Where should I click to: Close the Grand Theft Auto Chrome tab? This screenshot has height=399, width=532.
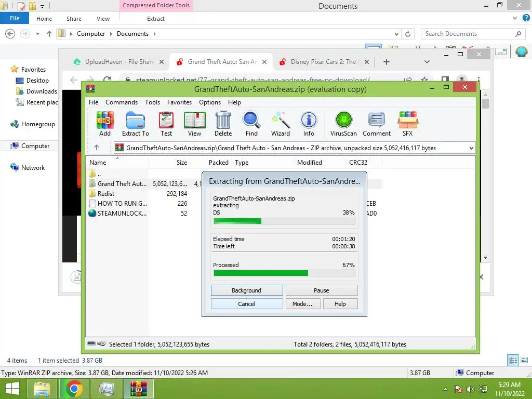264,62
